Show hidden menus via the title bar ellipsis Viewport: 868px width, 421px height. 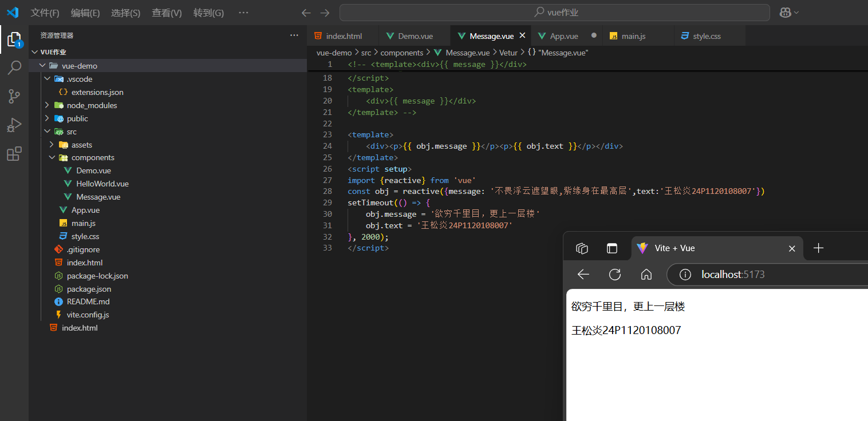[x=243, y=13]
